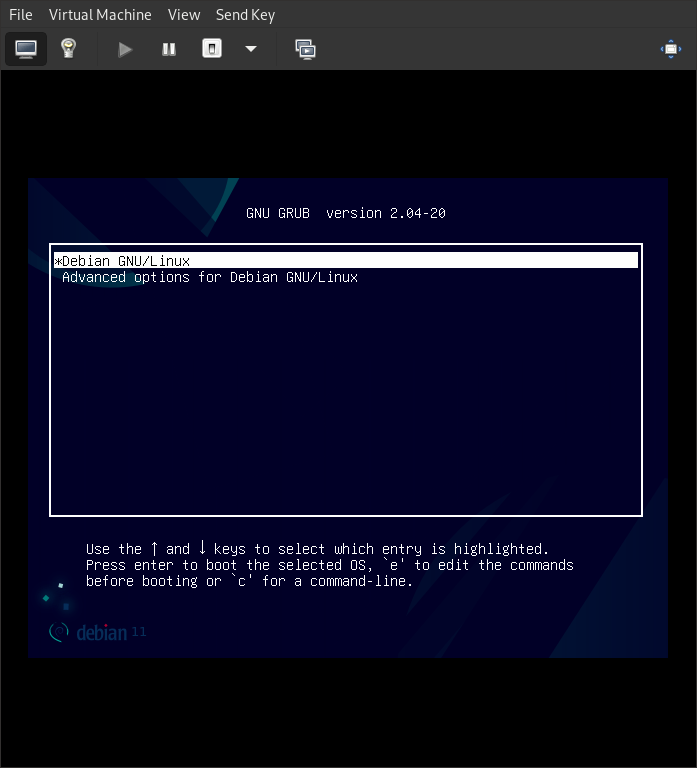Open the Virtual Machine menu
Screen dimensions: 697x768
coord(100,15)
